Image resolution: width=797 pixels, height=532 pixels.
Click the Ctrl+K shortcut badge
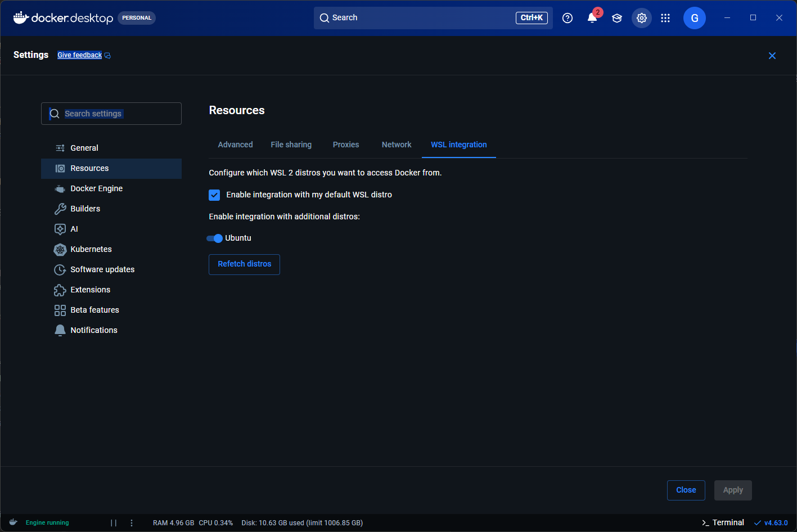pos(532,18)
